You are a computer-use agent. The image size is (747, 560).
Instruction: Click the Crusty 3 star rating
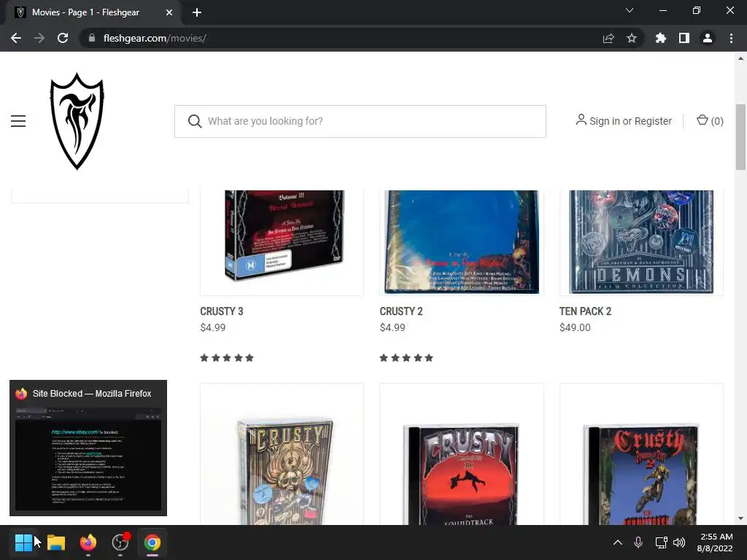(227, 358)
